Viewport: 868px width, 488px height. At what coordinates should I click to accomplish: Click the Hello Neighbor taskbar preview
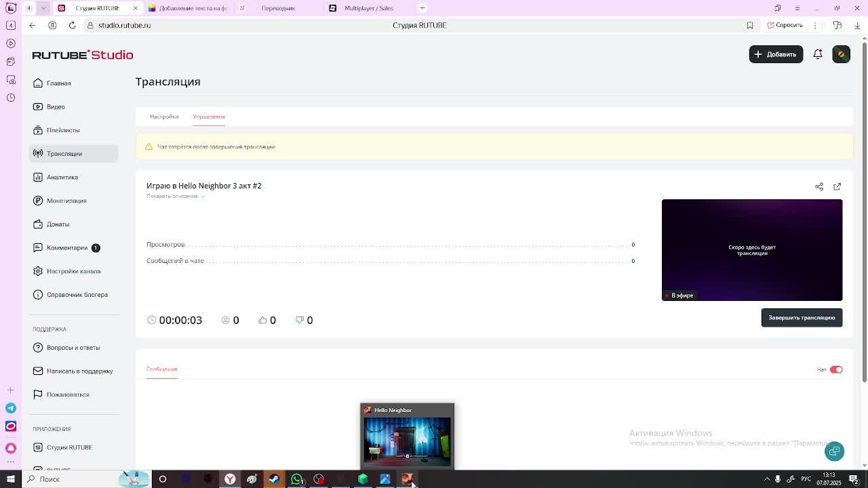407,436
